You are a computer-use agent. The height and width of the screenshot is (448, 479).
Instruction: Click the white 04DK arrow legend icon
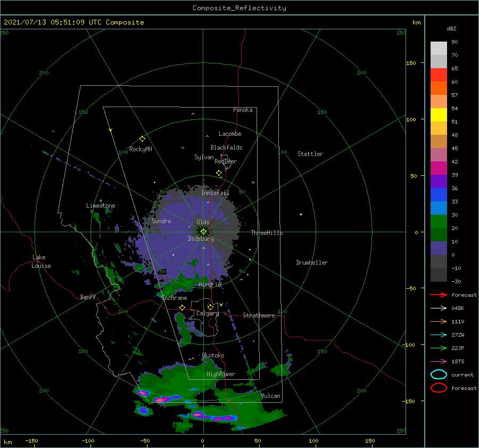[439, 308]
